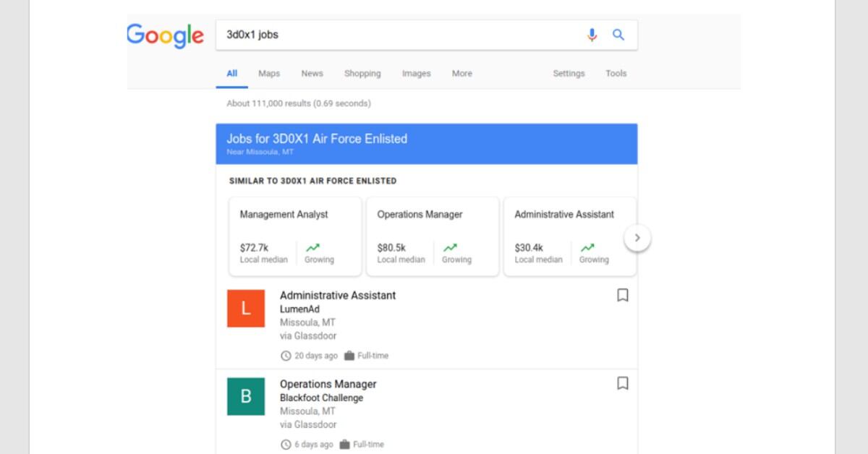Save the Operations Manager job with bookmark
The width and height of the screenshot is (868, 454).
click(622, 384)
